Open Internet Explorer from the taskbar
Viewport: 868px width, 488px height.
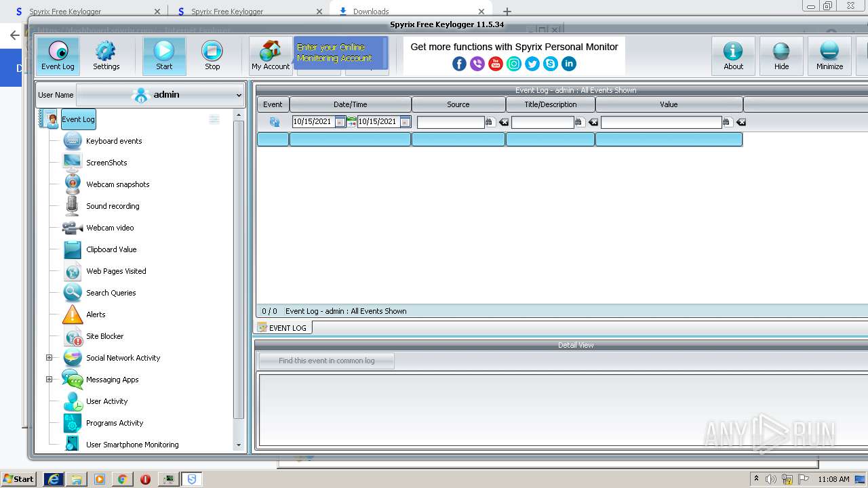[x=54, y=479]
